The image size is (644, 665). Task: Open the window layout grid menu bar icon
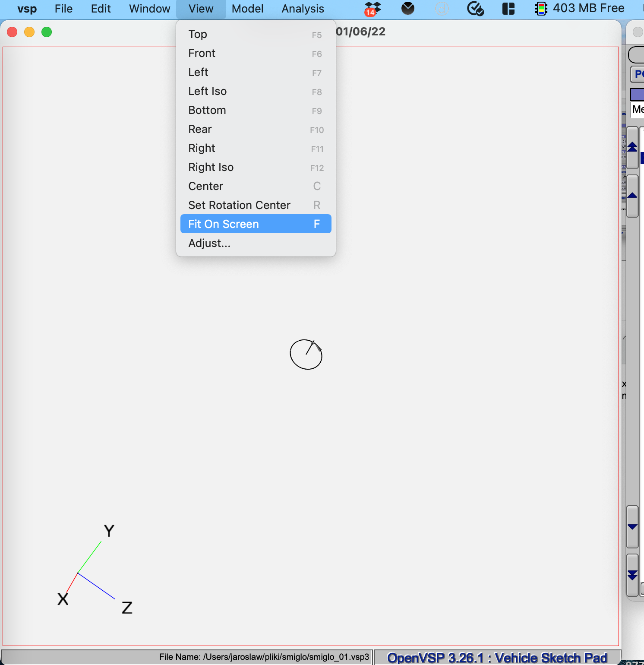[x=508, y=9]
